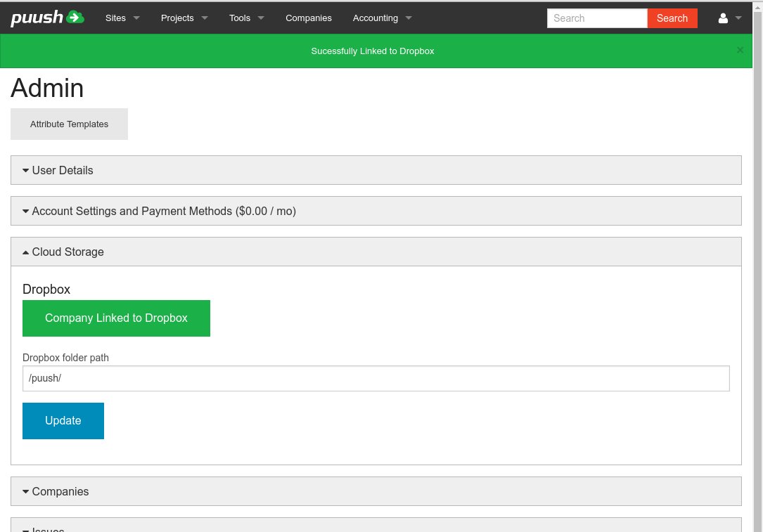Collapse the Cloud Storage section
763x532 pixels.
(x=68, y=252)
